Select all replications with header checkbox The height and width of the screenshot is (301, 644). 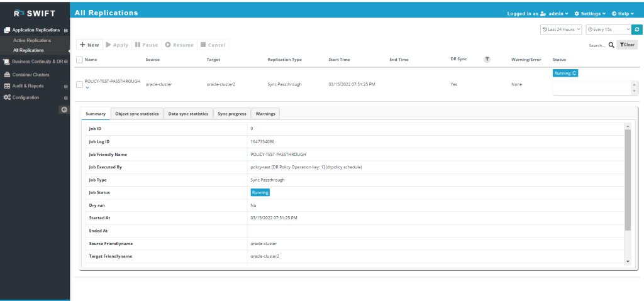80,60
